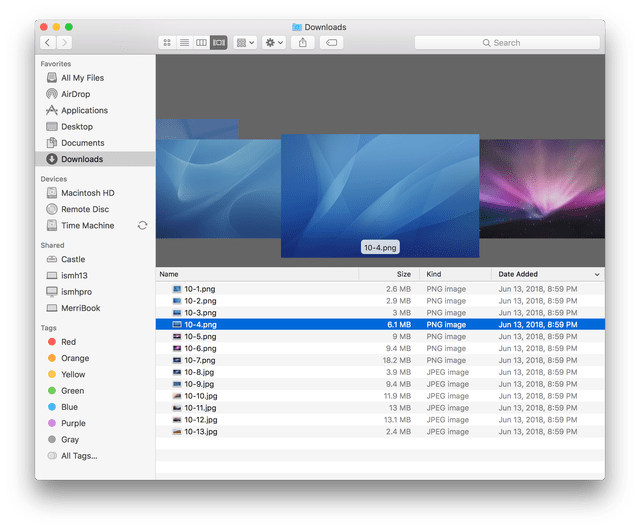Go back using the back arrow
The height and width of the screenshot is (530, 640).
[x=47, y=43]
